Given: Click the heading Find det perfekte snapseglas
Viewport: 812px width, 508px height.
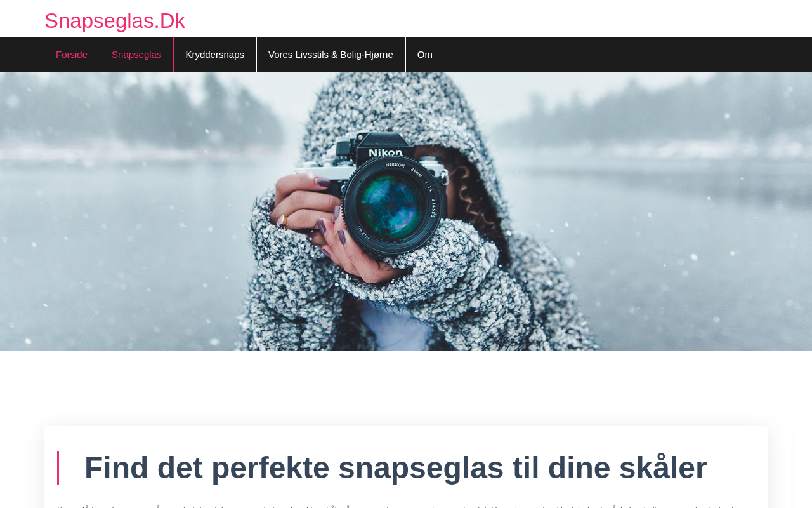Looking at the screenshot, I should pos(395,468).
